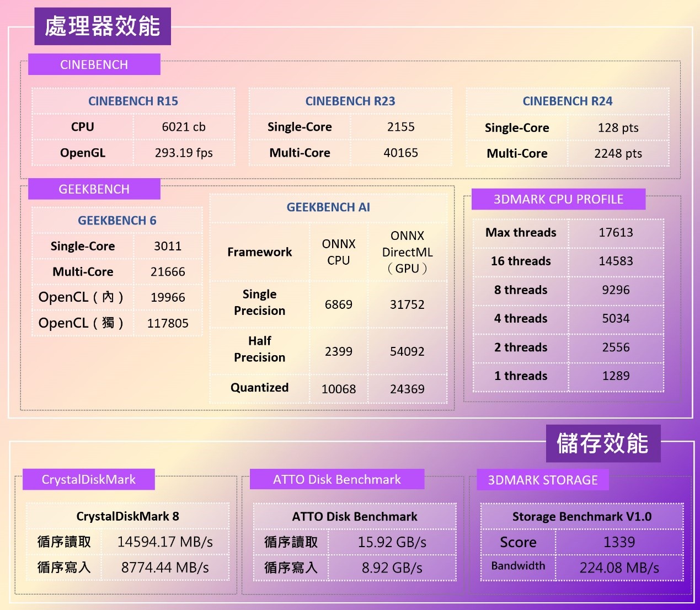Image resolution: width=700 pixels, height=610 pixels.
Task: Click the purple CINEBENCH section label
Action: tap(94, 65)
